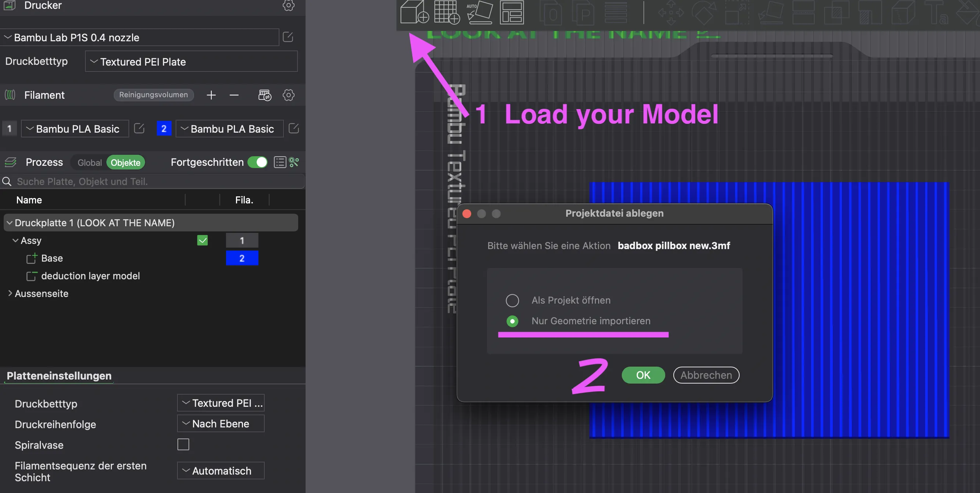980x493 pixels.
Task: Enable the Spiralvase checkbox
Action: pos(183,444)
